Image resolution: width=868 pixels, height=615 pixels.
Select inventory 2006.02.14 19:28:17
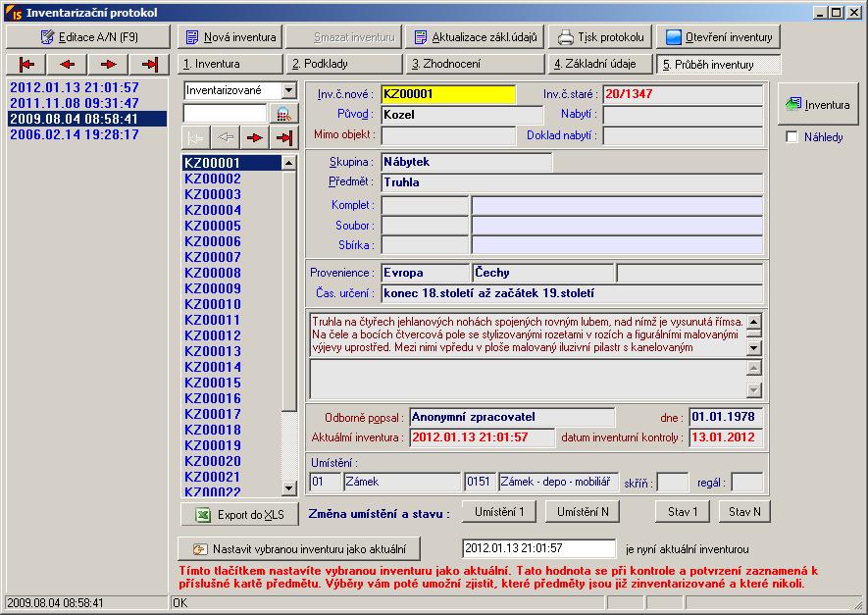pos(87,134)
